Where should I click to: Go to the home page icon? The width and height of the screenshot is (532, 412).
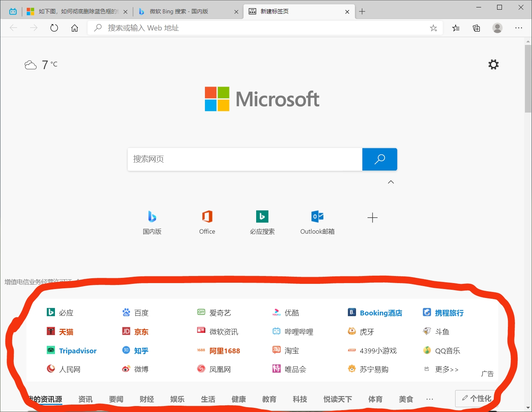click(x=75, y=28)
